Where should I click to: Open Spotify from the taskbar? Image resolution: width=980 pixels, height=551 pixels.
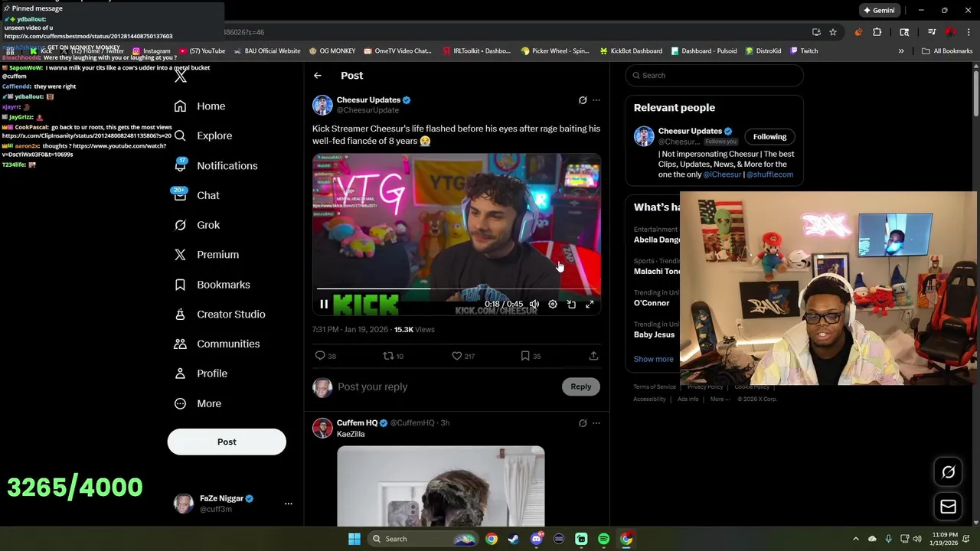[x=604, y=539]
